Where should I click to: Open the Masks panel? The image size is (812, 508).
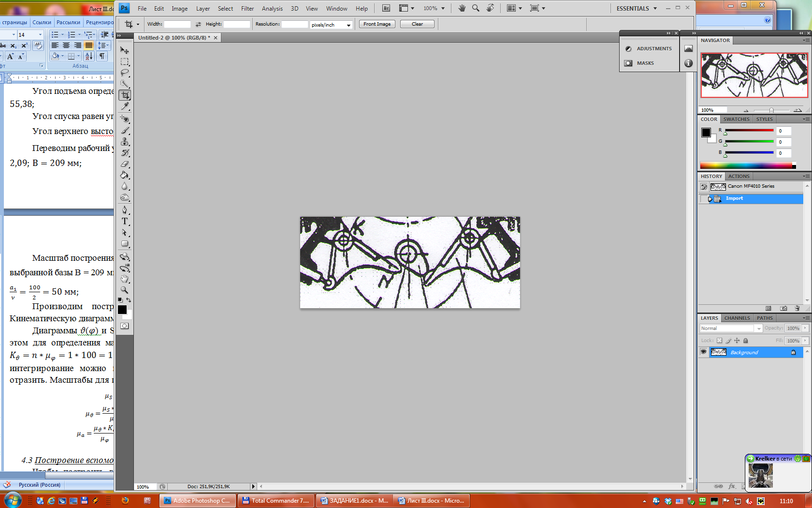[x=639, y=63]
